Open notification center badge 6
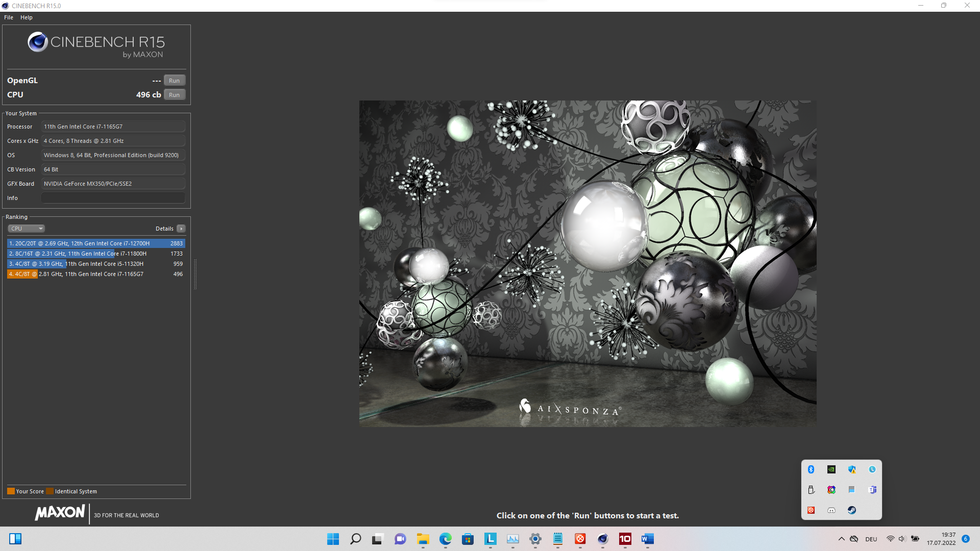This screenshot has height=551, width=980. pos(966,539)
